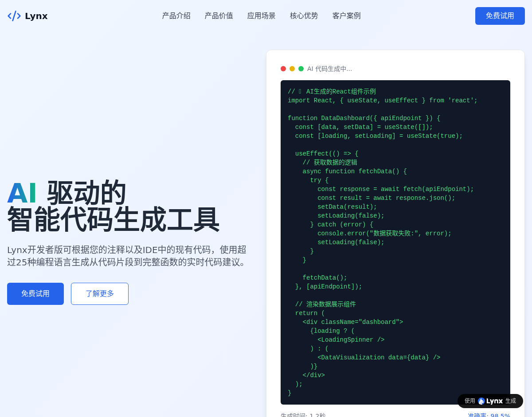Screen dimensions: 532x417
Task: Navigate to 客户案例
Action: 346,16
